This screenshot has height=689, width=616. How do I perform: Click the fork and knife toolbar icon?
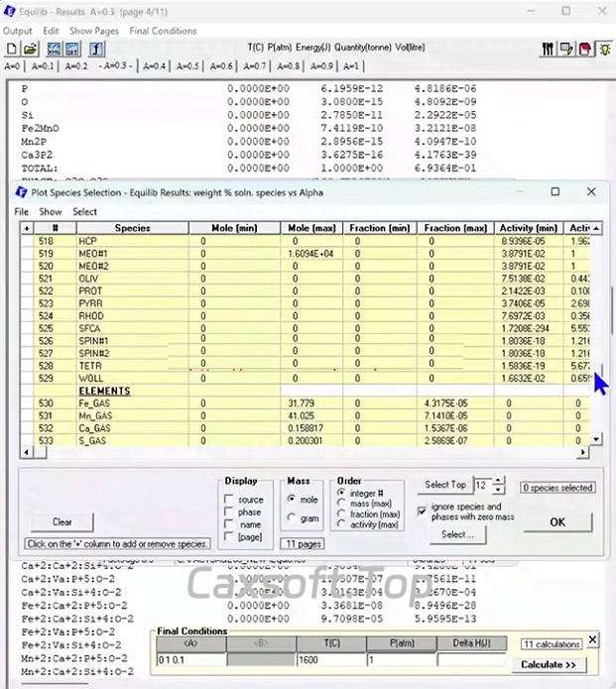coord(548,49)
